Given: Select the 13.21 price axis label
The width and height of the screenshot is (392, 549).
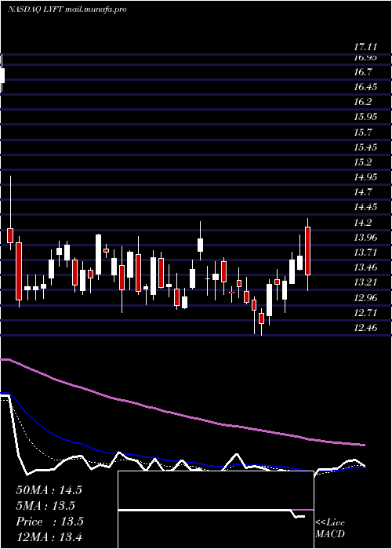Looking at the screenshot, I should click(x=365, y=282).
